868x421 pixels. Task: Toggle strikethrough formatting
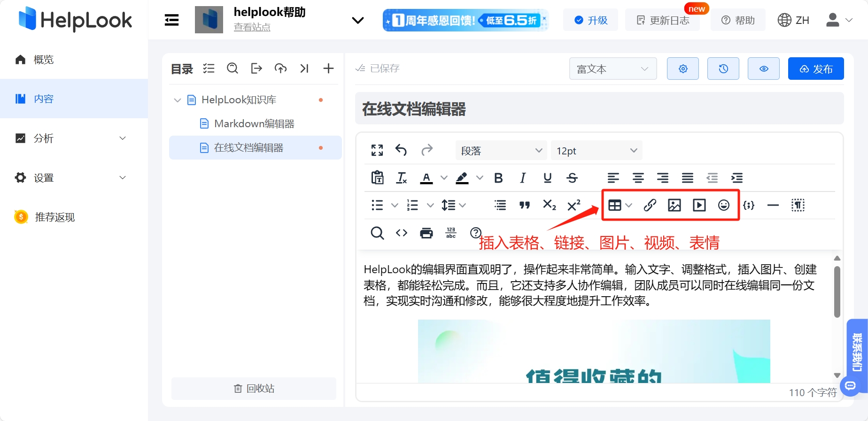[572, 178]
